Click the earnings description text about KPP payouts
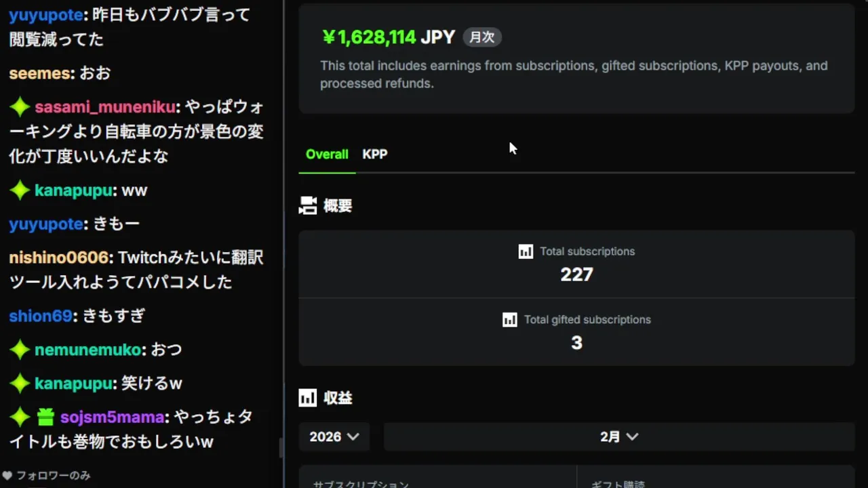Screen dimensions: 868x488 click(574, 75)
